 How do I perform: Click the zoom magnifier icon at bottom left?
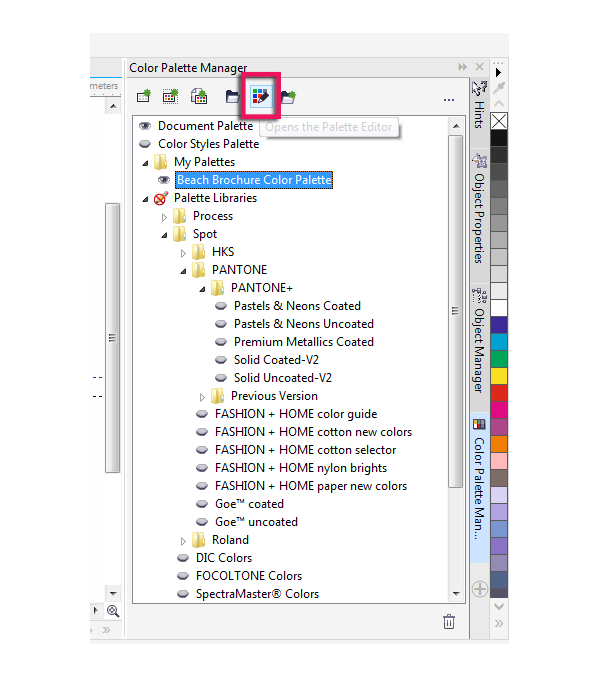[113, 611]
